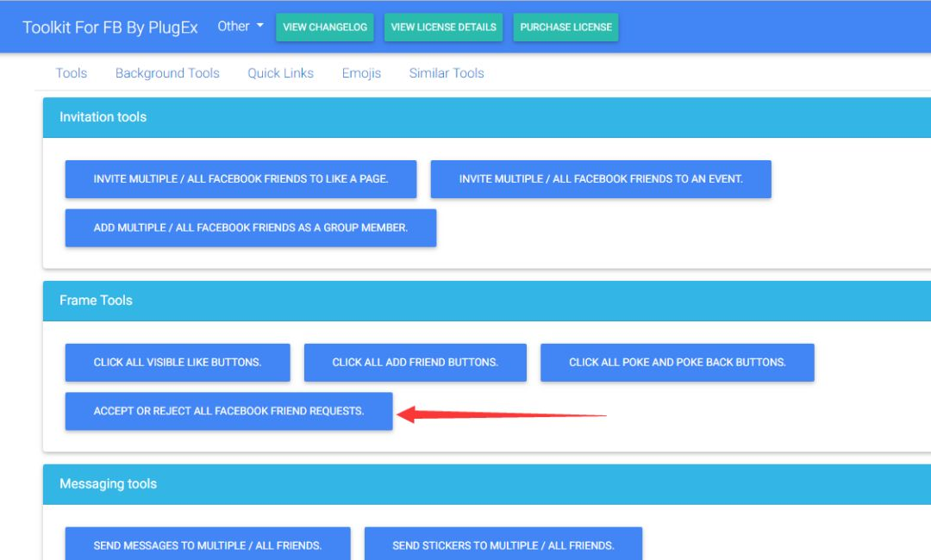This screenshot has height=560, width=931.
Task: Click all visible like buttons tool
Action: point(178,363)
